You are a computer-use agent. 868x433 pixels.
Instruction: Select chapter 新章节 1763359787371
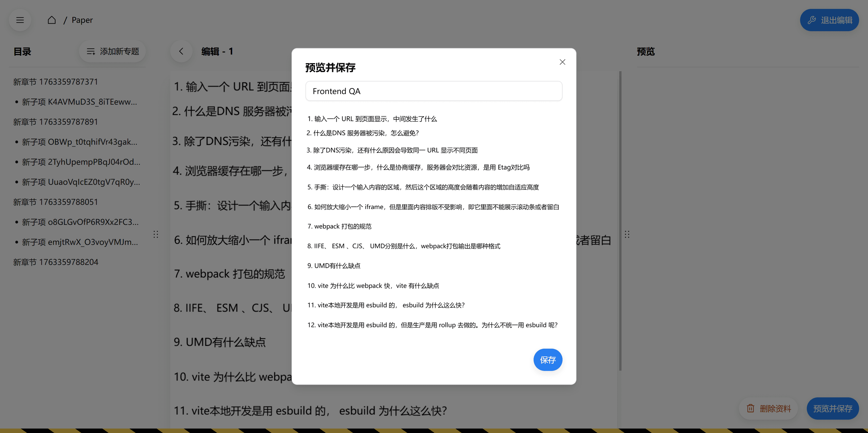pyautogui.click(x=56, y=82)
